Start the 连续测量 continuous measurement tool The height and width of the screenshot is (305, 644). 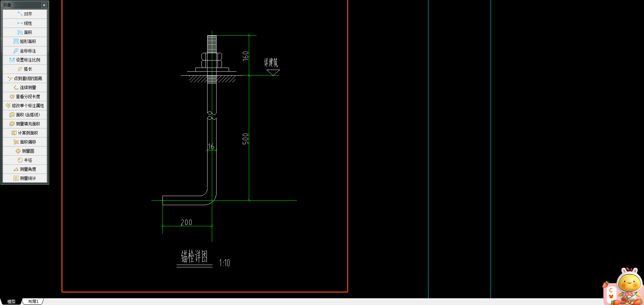[25, 87]
